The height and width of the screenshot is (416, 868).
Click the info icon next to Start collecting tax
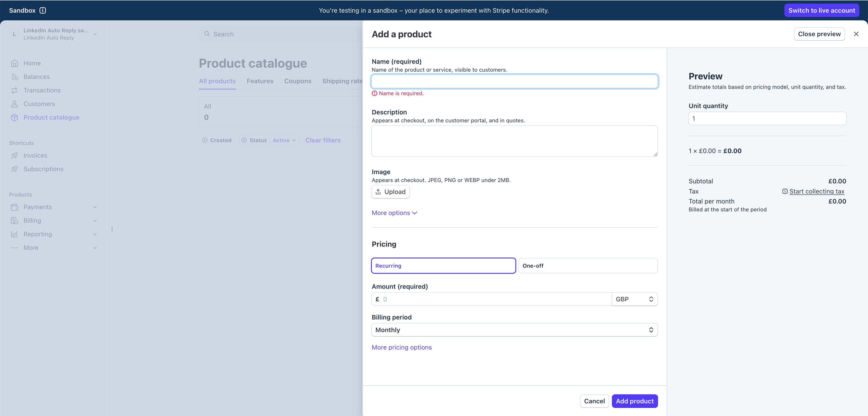pos(785,191)
